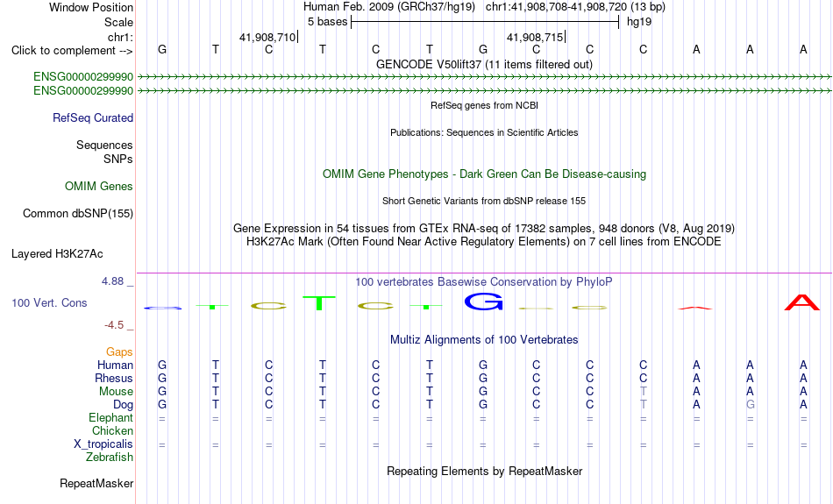Click the grey T mismatch in Dog row

click(x=644, y=405)
